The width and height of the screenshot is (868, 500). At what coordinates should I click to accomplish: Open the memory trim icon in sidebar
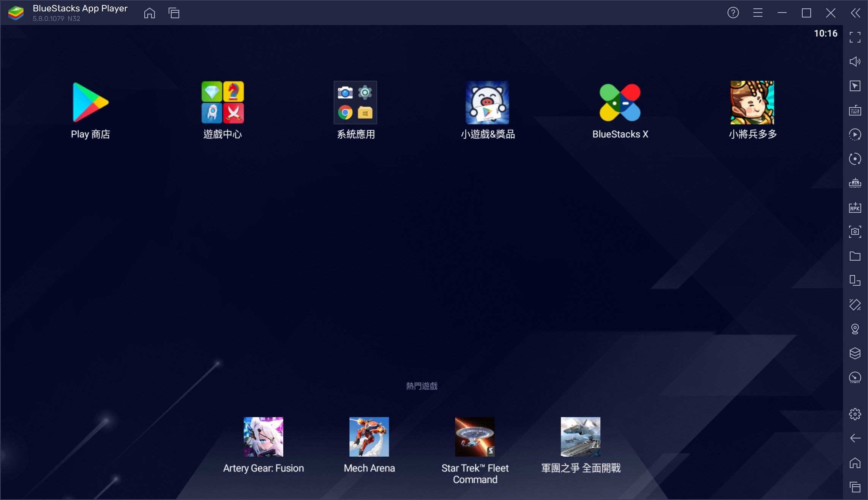[855, 183]
